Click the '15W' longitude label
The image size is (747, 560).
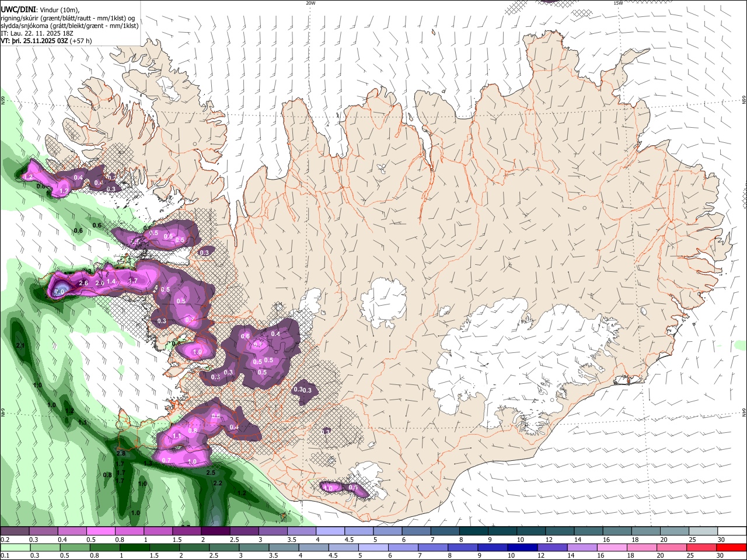618,3
